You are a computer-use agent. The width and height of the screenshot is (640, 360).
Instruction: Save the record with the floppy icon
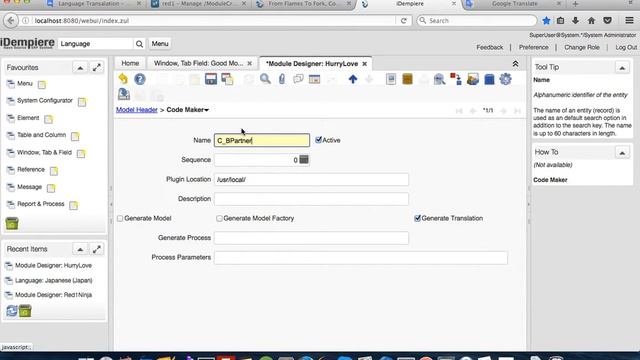click(211, 79)
